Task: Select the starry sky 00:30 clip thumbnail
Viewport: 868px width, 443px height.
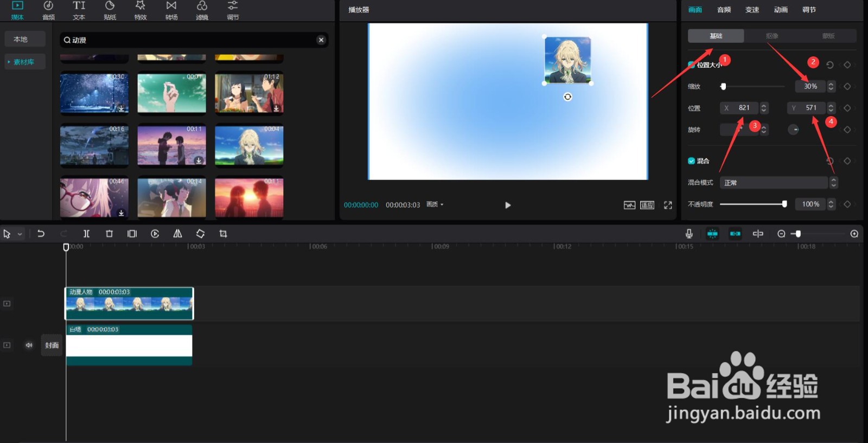Action: pyautogui.click(x=94, y=93)
